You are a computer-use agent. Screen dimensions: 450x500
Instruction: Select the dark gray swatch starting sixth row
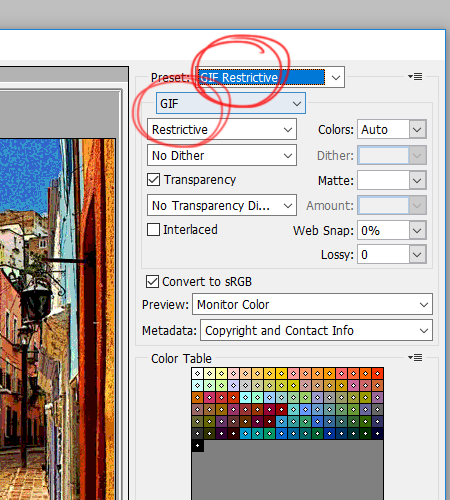pyautogui.click(x=198, y=434)
